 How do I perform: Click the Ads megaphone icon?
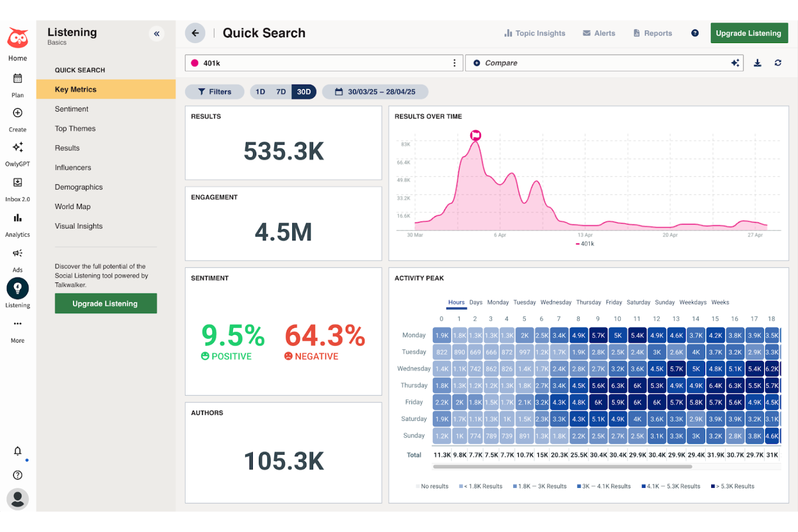pyautogui.click(x=17, y=253)
